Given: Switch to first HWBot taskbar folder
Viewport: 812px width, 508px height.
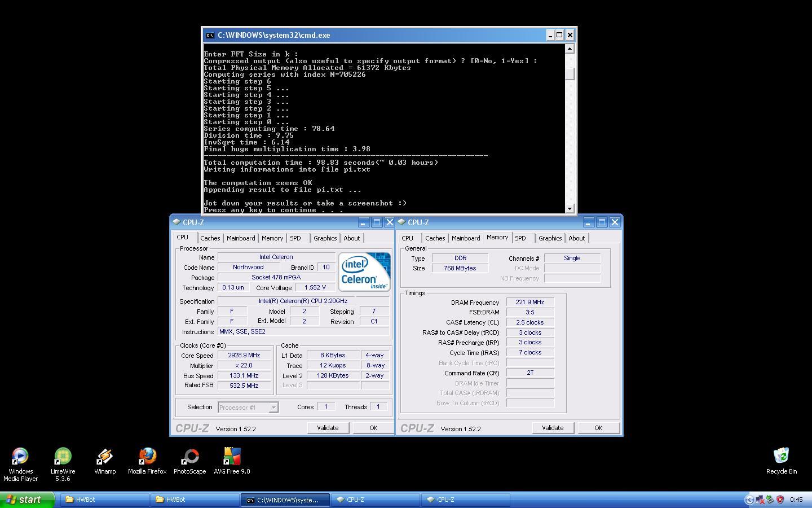Looking at the screenshot, I should coord(104,500).
